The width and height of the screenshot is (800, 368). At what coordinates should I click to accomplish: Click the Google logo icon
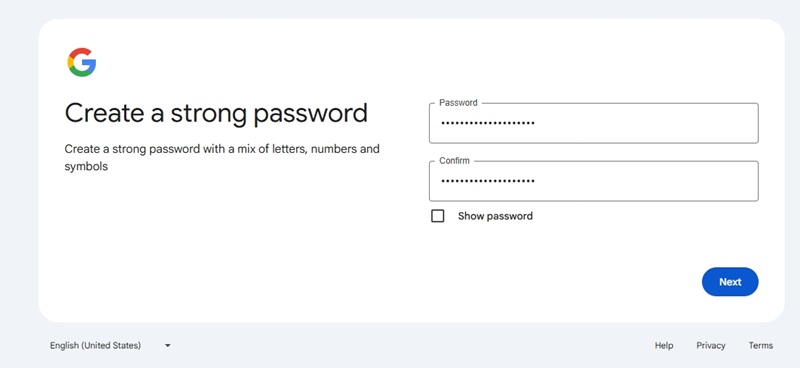pos(82,62)
